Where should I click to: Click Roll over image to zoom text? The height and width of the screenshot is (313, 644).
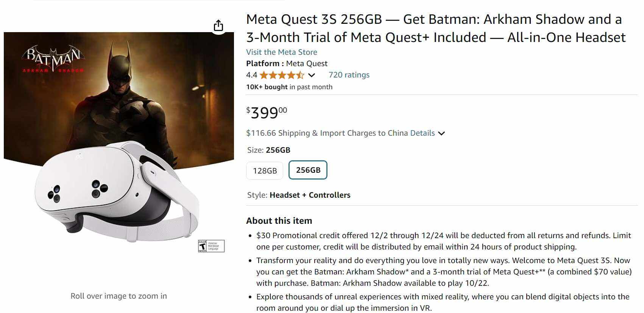coord(119,296)
